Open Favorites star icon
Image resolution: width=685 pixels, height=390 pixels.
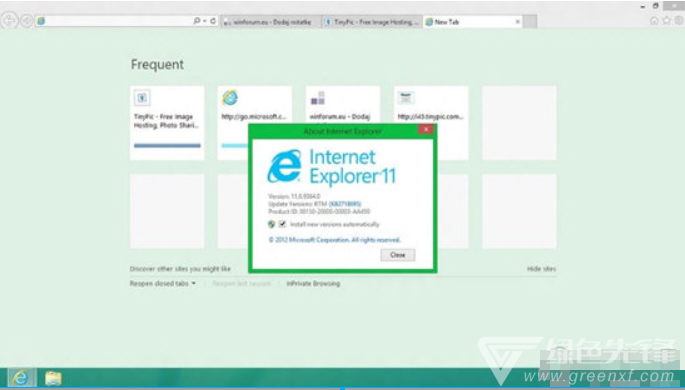(x=666, y=21)
